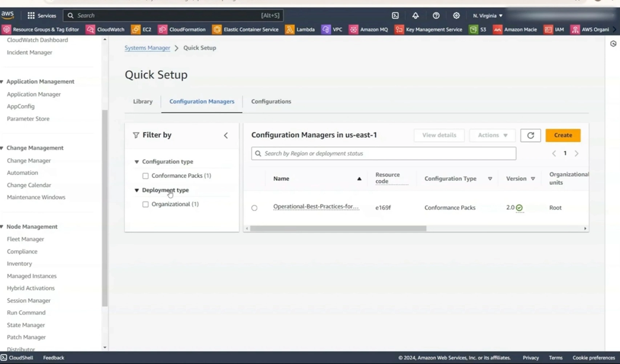Follow the Systems Manager breadcrumb link
The image size is (620, 364).
[x=147, y=48]
